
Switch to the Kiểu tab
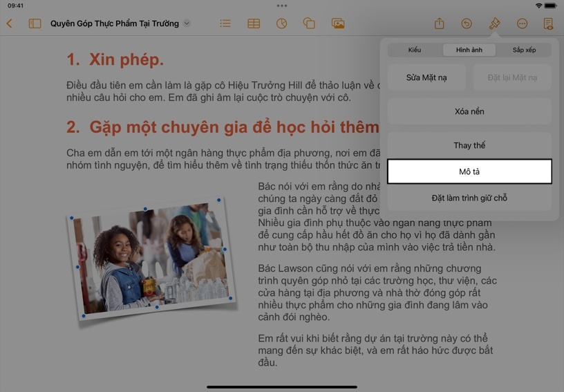pyautogui.click(x=415, y=50)
